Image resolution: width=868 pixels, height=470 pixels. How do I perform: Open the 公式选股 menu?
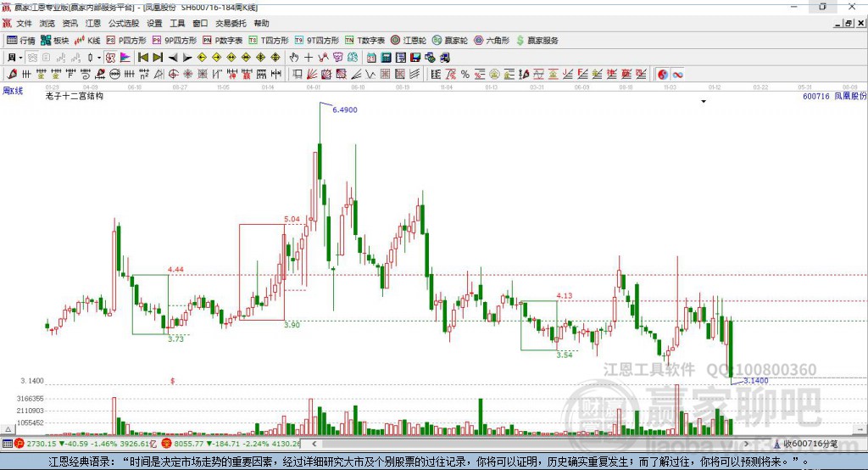124,23
